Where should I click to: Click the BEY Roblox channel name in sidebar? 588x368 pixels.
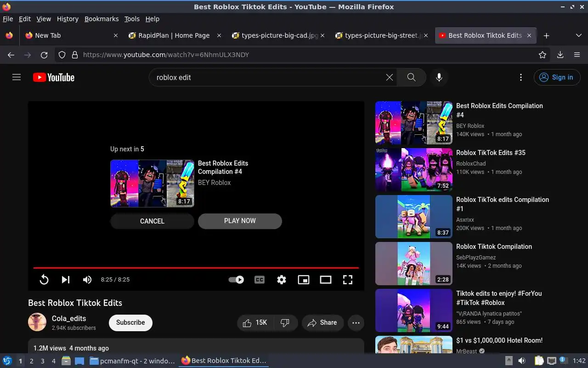click(x=470, y=126)
